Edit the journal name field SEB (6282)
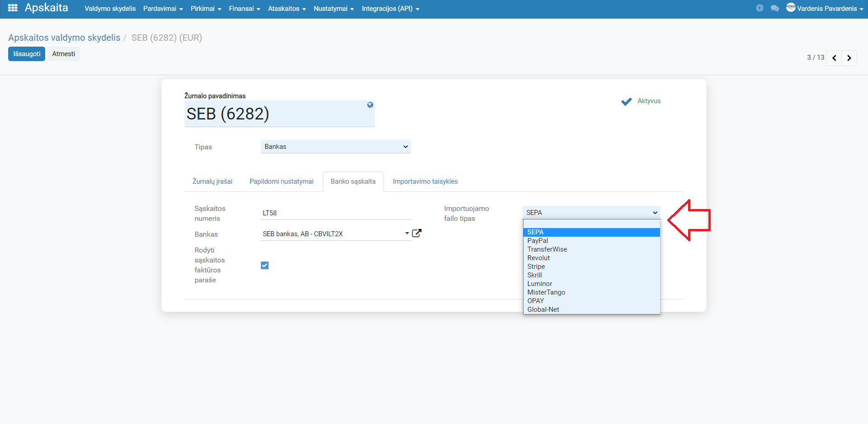This screenshot has width=868, height=424. click(x=279, y=114)
